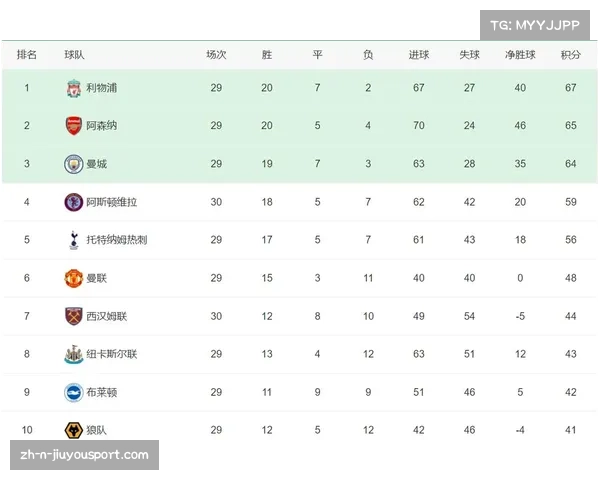Screen dimensions: 600x480
Task: Click the Manchester City crest
Action: (73, 164)
